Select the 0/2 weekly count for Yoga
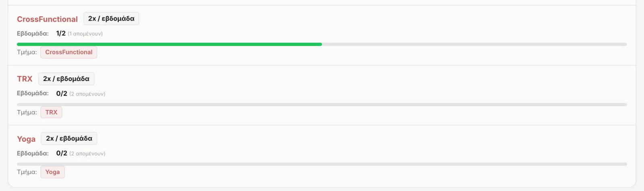This screenshot has width=644, height=191. point(62,153)
